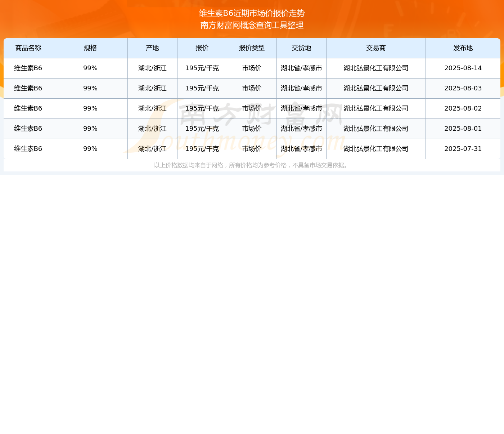The height and width of the screenshot is (434, 504).
Task: Click the title 维生素B6近期市场价报价走势
Action: click(252, 13)
